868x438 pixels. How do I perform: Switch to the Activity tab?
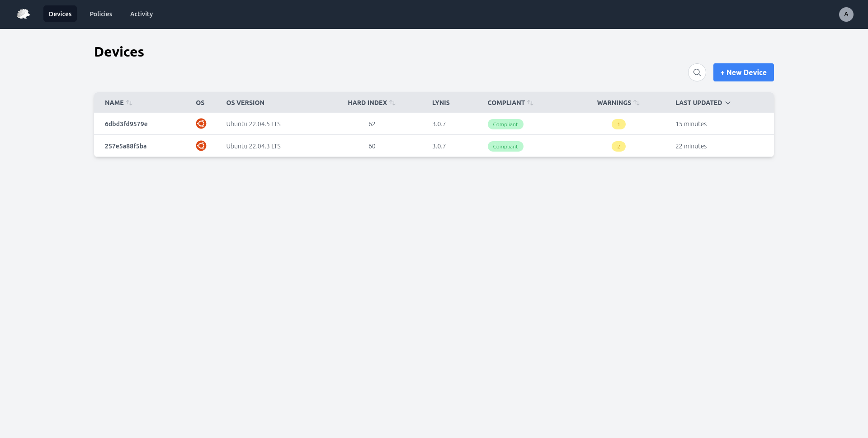141,14
